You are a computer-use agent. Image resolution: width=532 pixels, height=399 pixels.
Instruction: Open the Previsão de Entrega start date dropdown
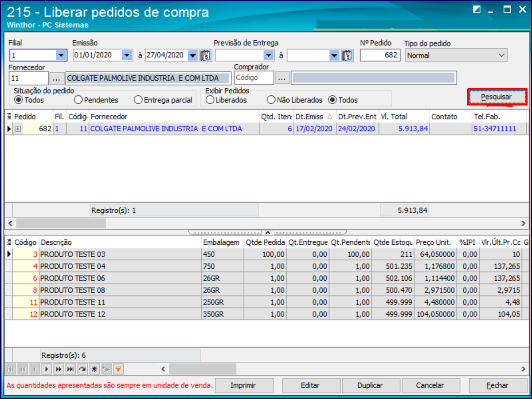coord(269,55)
